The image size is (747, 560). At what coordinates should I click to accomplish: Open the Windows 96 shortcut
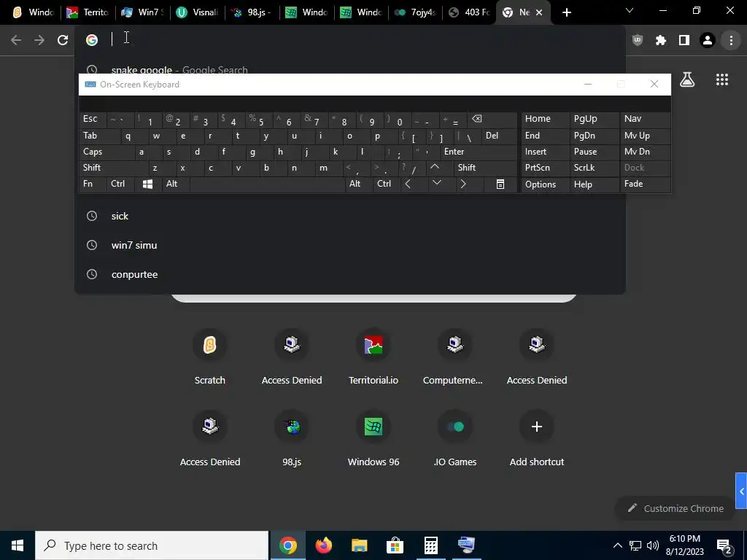(x=373, y=438)
